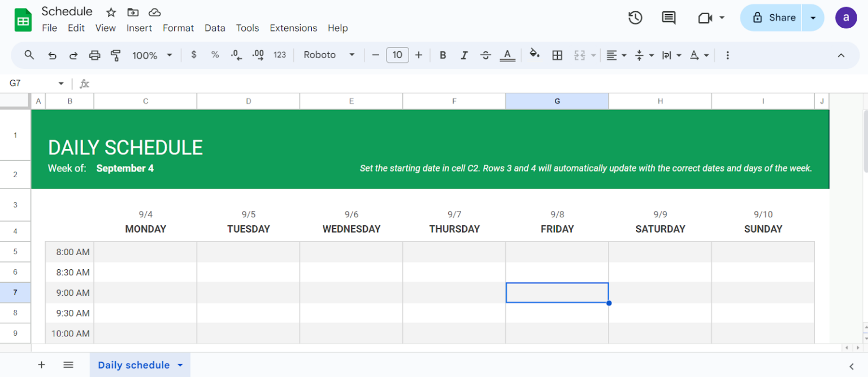Open the comments panel
The image size is (868, 377).
click(668, 17)
